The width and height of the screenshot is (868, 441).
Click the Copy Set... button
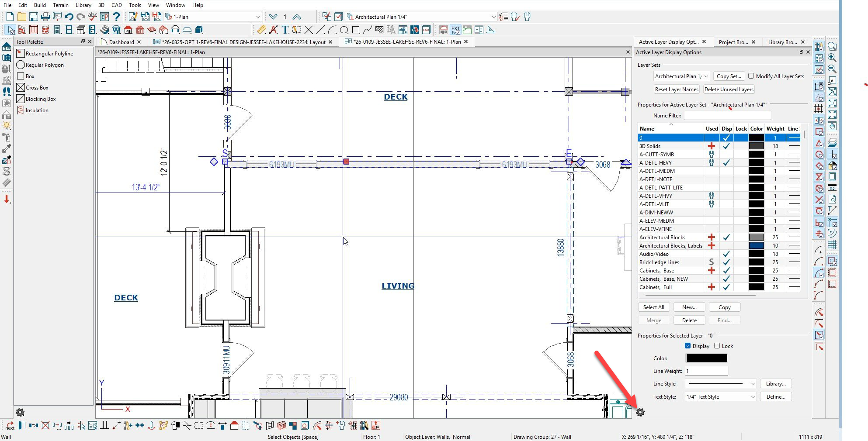pos(729,76)
